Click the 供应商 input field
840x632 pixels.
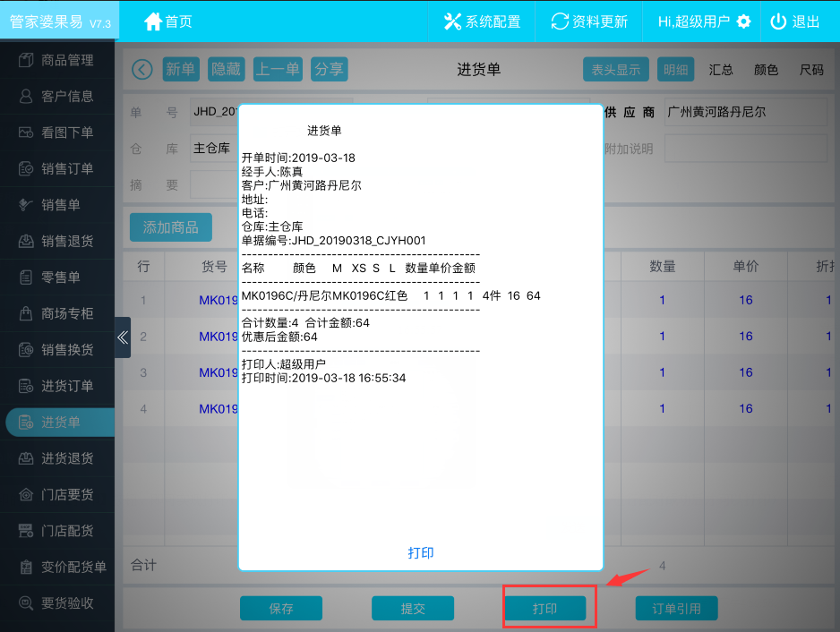click(x=743, y=113)
